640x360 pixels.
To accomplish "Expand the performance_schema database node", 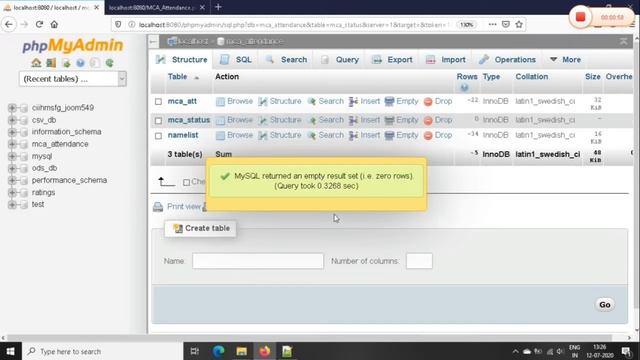I will pos(12,180).
